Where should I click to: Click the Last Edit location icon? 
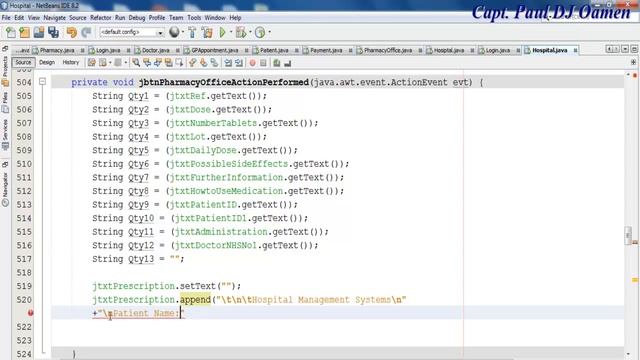[92, 63]
